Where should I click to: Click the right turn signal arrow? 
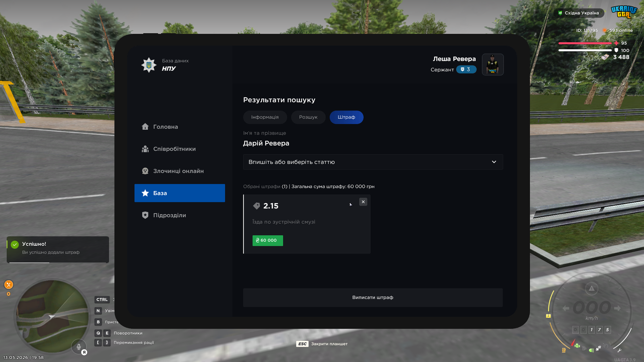click(617, 308)
